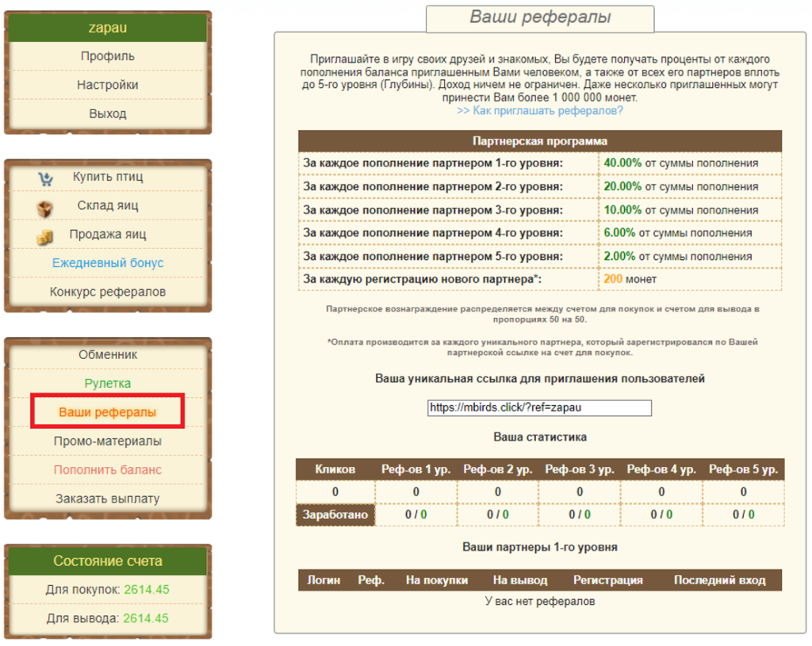Viewport: 812px width, 646px height.
Task: Click the egg crate icon beside Склад яиц
Action: [x=45, y=208]
